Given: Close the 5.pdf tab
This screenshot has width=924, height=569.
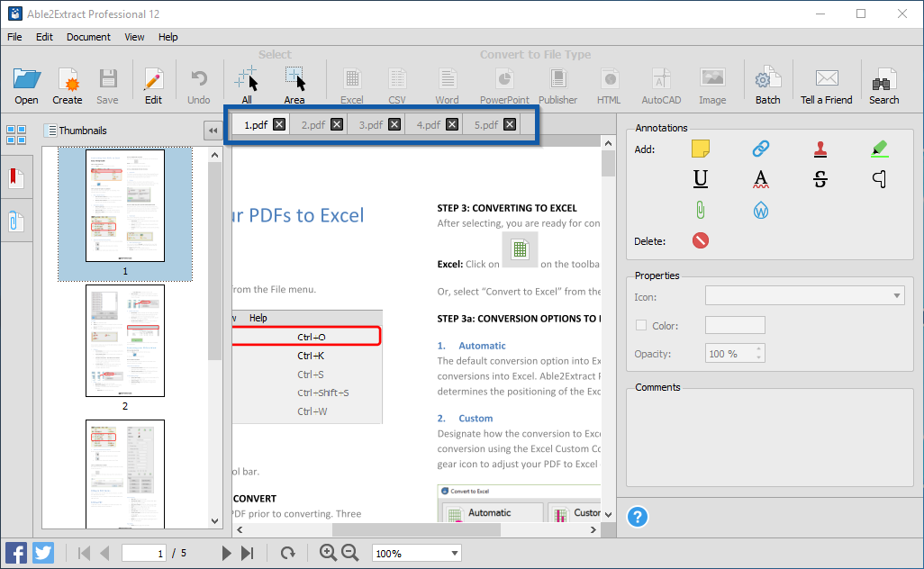Looking at the screenshot, I should point(510,124).
